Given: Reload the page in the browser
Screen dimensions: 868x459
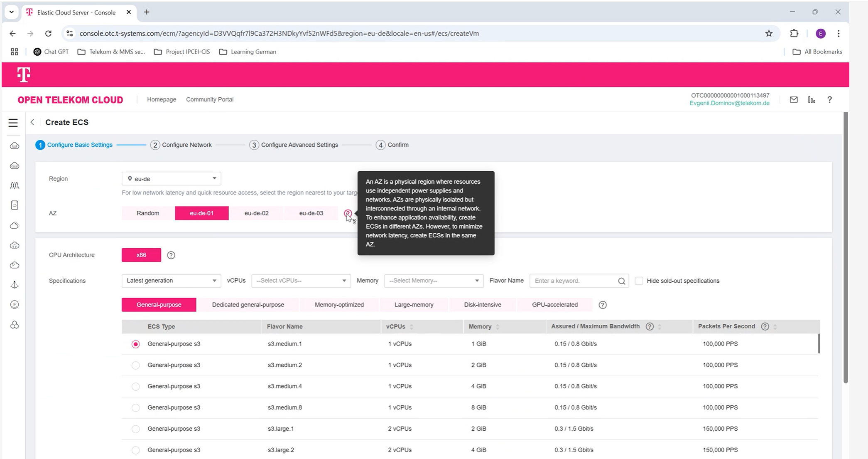Looking at the screenshot, I should pos(48,34).
